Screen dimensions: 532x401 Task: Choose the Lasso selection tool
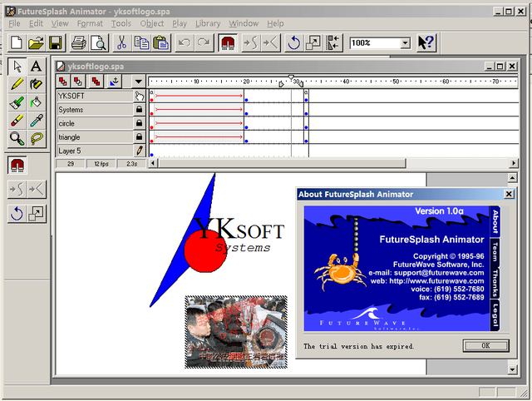[36, 139]
